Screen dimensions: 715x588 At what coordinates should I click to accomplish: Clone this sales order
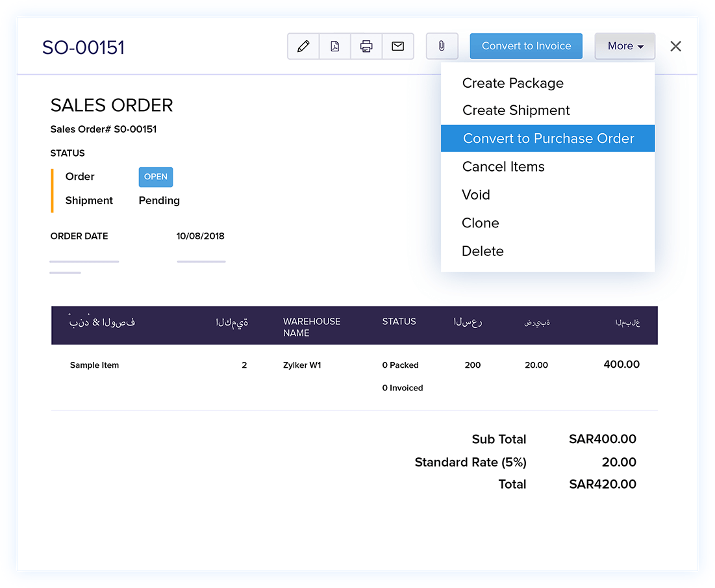(x=481, y=223)
